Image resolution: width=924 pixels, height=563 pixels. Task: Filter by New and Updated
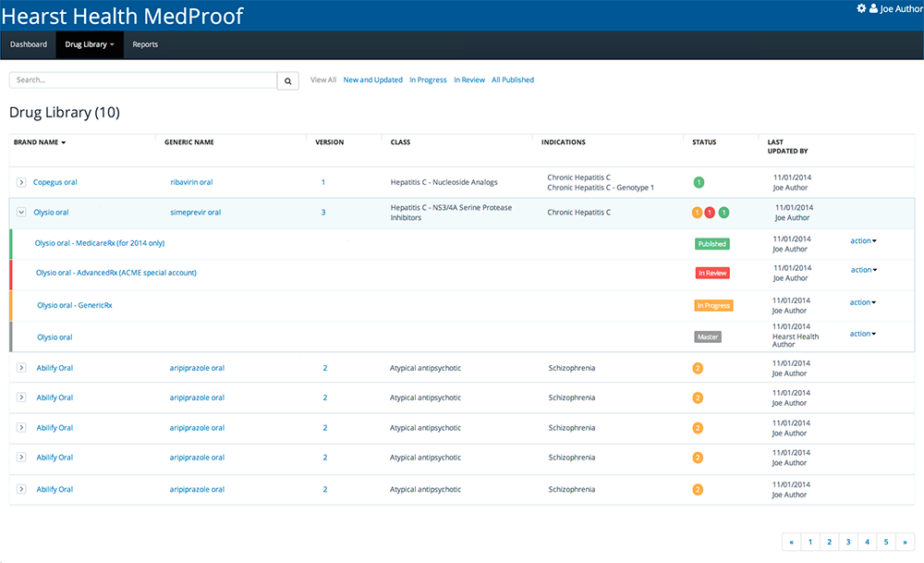pyautogui.click(x=372, y=80)
